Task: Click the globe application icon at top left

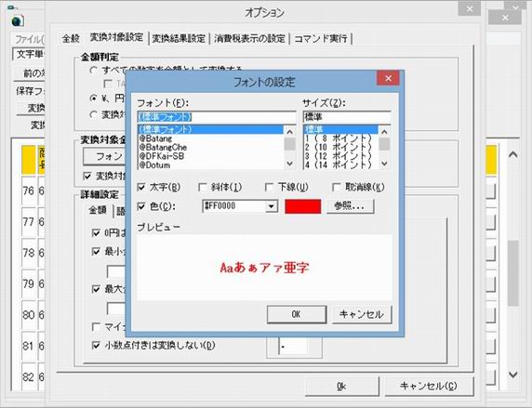Action: [18, 20]
